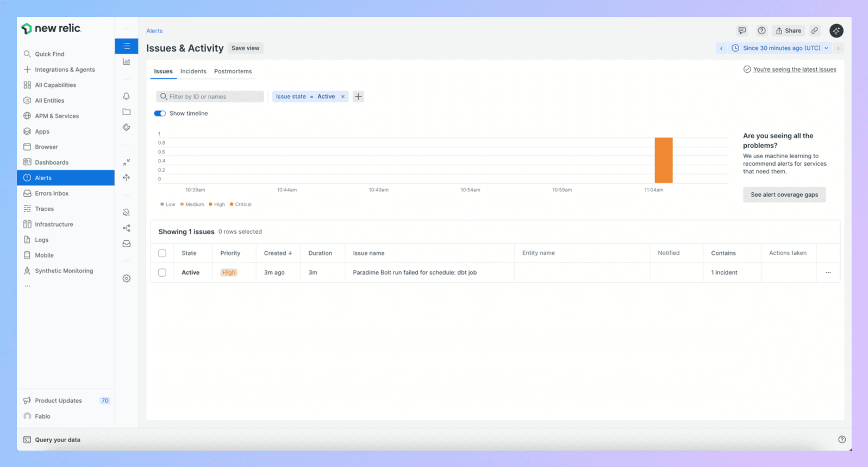Click the orange timeline bar at 11:04am
868x467 pixels.
[664, 160]
